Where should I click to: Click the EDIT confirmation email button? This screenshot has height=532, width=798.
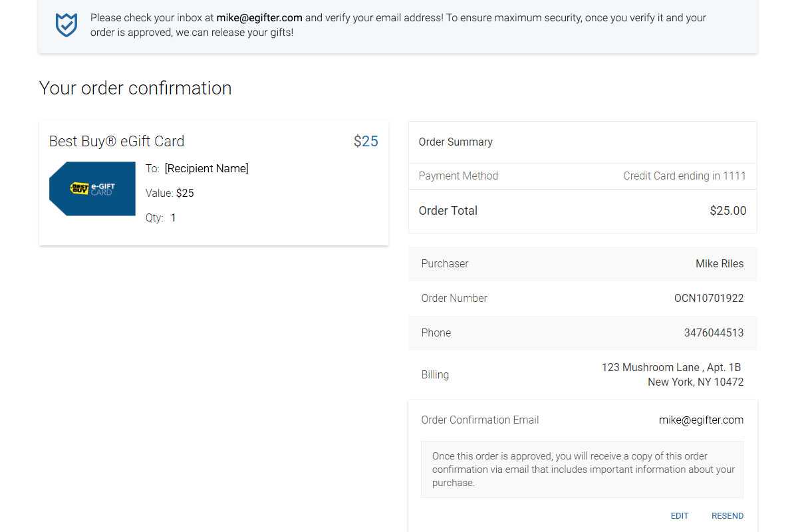tap(680, 516)
